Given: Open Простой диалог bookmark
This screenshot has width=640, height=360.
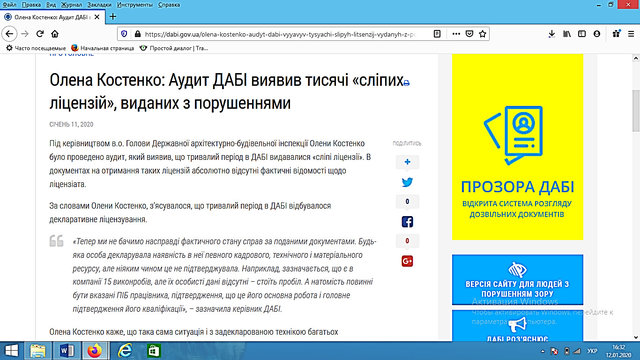Looking at the screenshot, I should (x=174, y=48).
